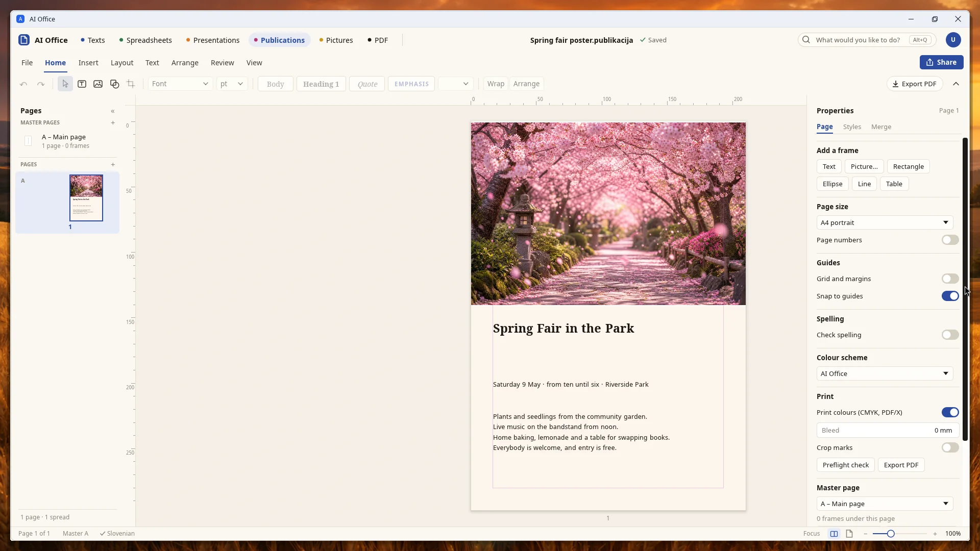Open the Master page dropdown in Properties
Screen dimensions: 980x551
click(885, 504)
